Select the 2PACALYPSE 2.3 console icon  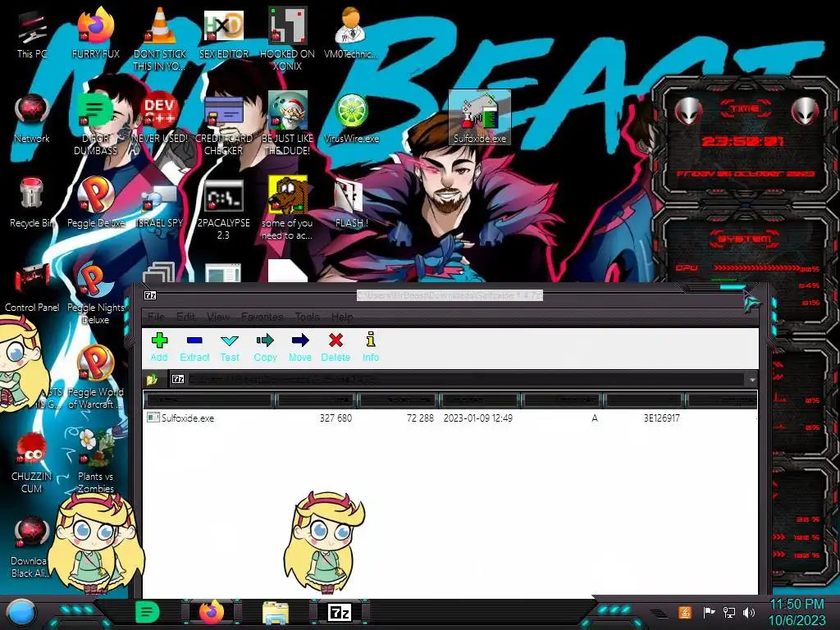point(223,209)
